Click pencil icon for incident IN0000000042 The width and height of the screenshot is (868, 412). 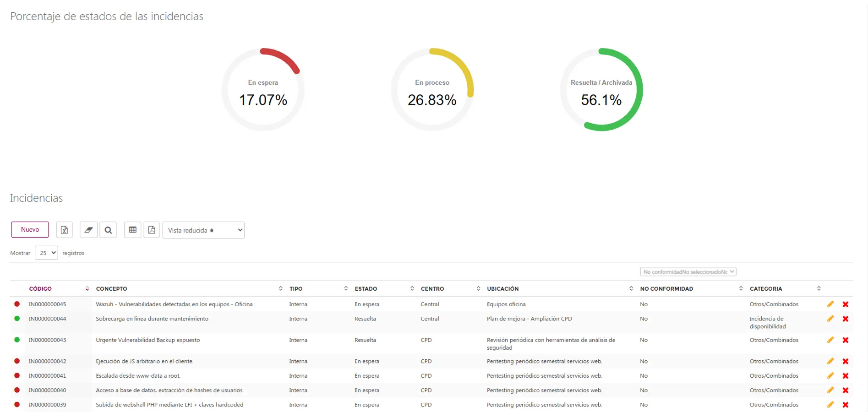tap(830, 361)
